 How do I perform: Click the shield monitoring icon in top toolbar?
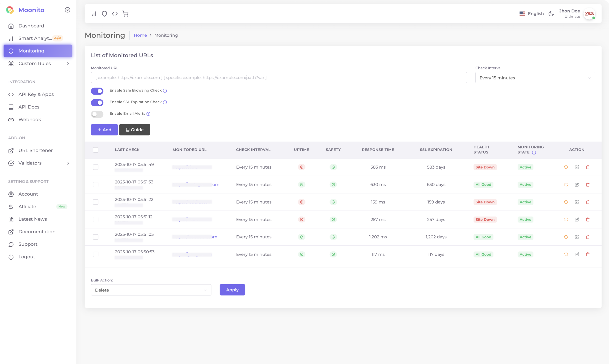[x=104, y=13]
